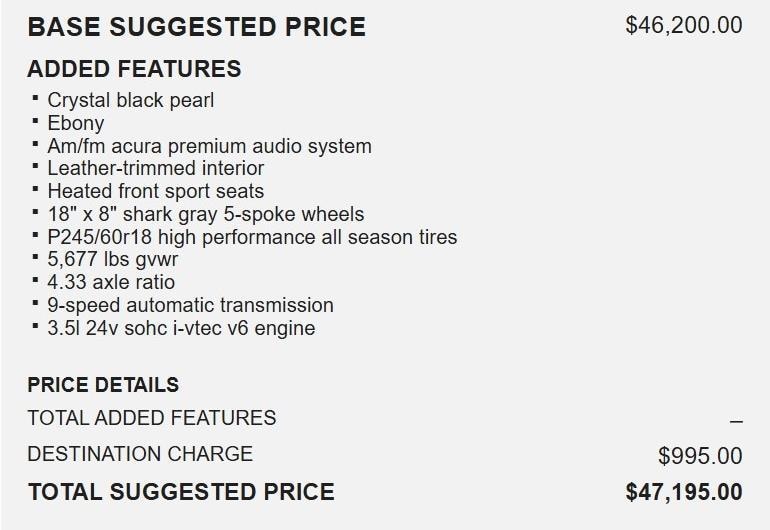Click the P245/60r18 all season tires item
Screen dimensions: 770x530
tap(252, 237)
